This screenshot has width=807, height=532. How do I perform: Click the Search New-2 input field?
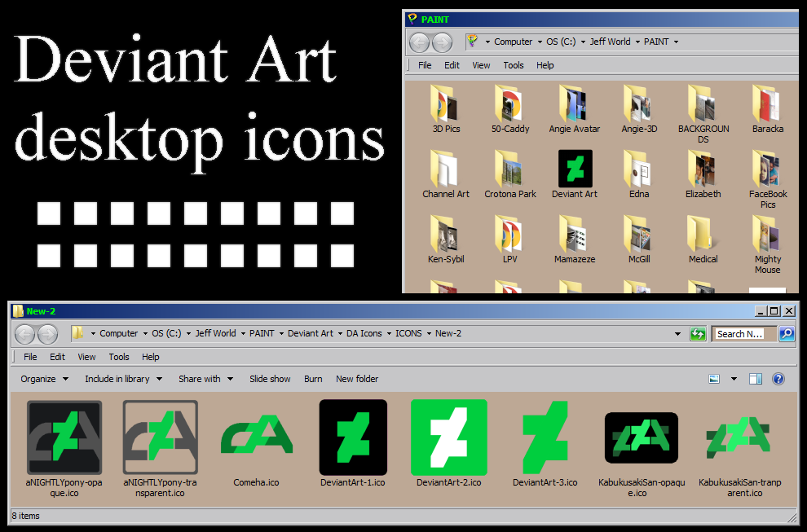click(745, 334)
